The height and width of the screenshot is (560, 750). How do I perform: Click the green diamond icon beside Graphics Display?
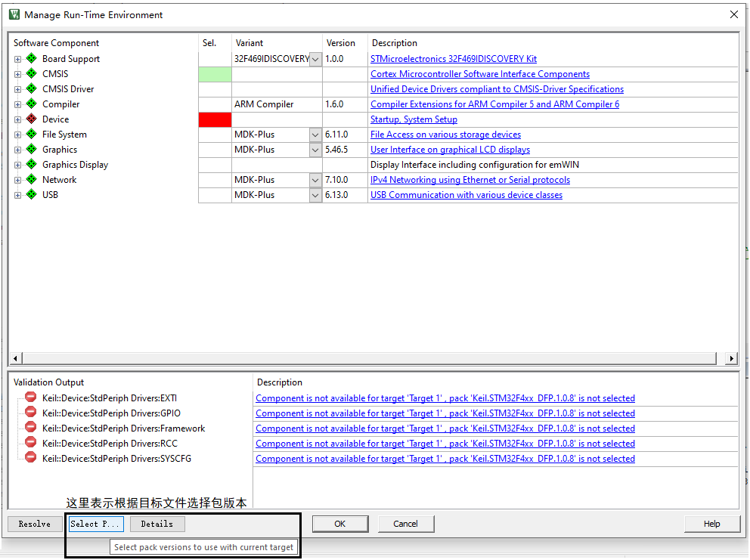pos(31,164)
